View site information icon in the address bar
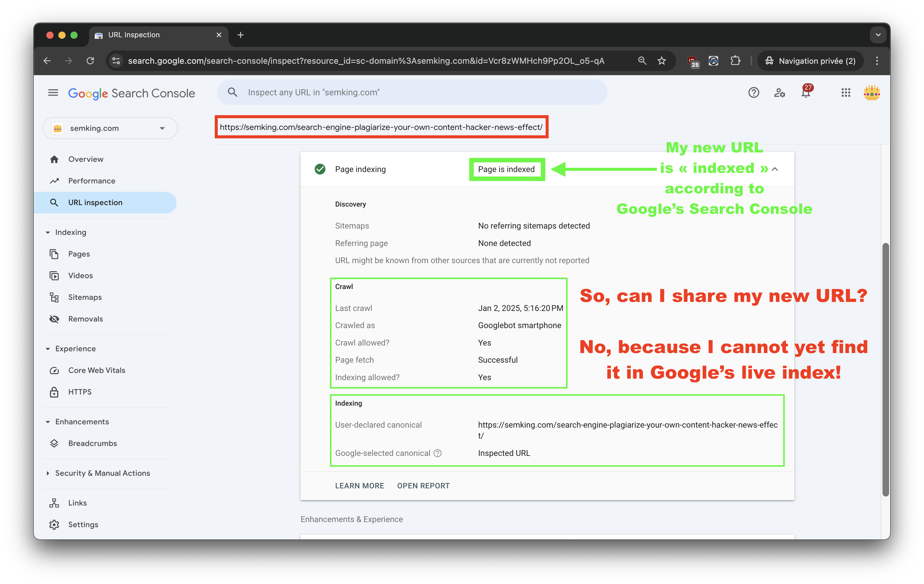Image resolution: width=924 pixels, height=584 pixels. click(x=116, y=61)
